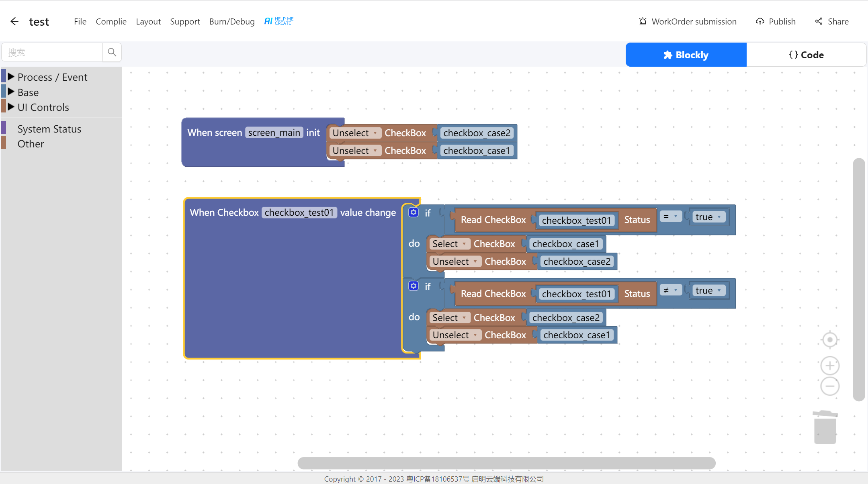Click the horizontal workspace scrollbar
The width and height of the screenshot is (868, 484).
506,463
